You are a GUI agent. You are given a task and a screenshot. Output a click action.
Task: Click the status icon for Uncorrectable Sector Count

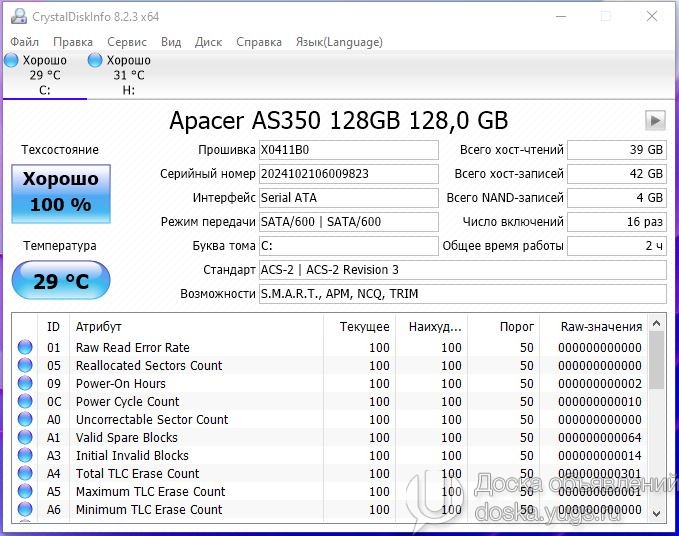pyautogui.click(x=25, y=419)
